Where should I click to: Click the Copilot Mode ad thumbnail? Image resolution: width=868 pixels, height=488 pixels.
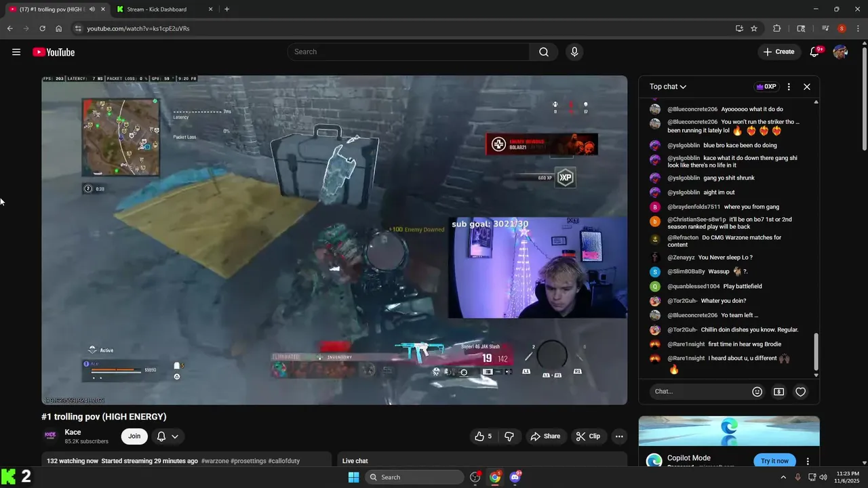729,431
